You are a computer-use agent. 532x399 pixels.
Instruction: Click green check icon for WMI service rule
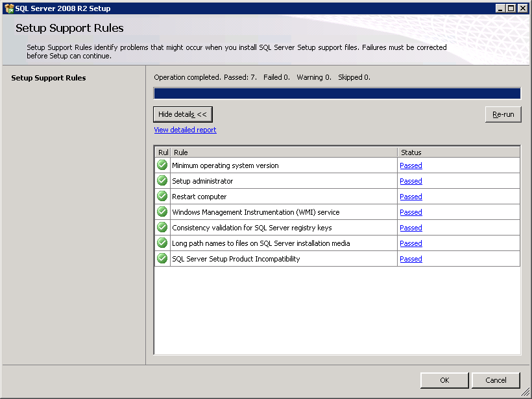tap(162, 212)
